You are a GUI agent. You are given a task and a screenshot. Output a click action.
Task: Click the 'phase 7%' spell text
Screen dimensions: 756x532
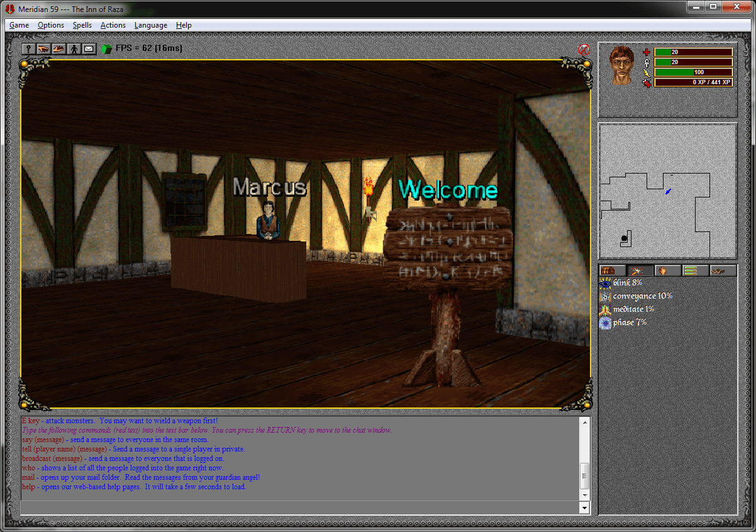point(630,323)
